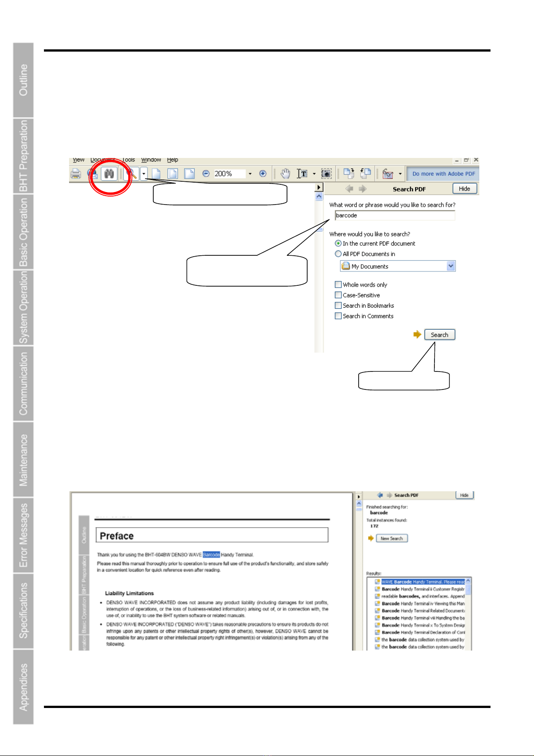
Task: Open the Window menu
Action: click(x=151, y=160)
